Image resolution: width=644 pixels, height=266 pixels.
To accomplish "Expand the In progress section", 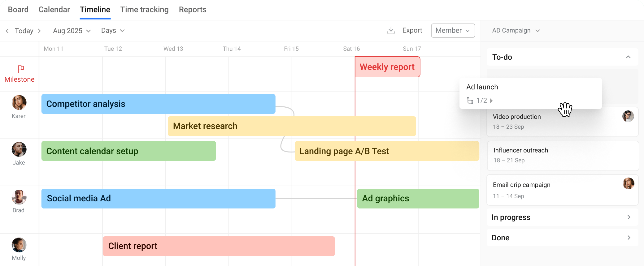I will tap(629, 217).
